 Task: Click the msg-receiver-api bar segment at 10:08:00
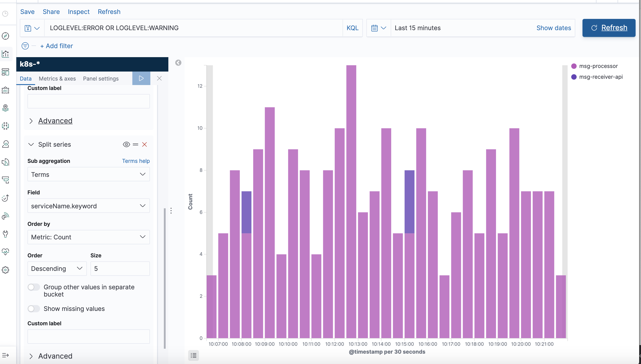(x=246, y=212)
